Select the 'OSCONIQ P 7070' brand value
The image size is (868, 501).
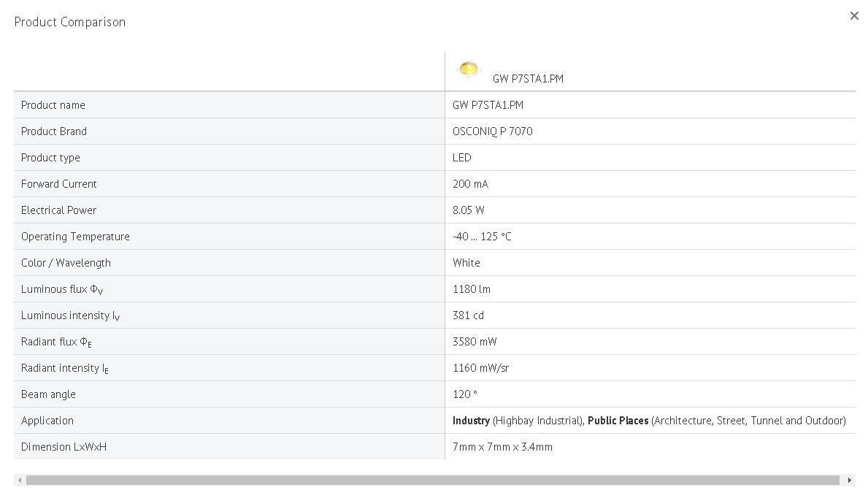click(x=492, y=131)
